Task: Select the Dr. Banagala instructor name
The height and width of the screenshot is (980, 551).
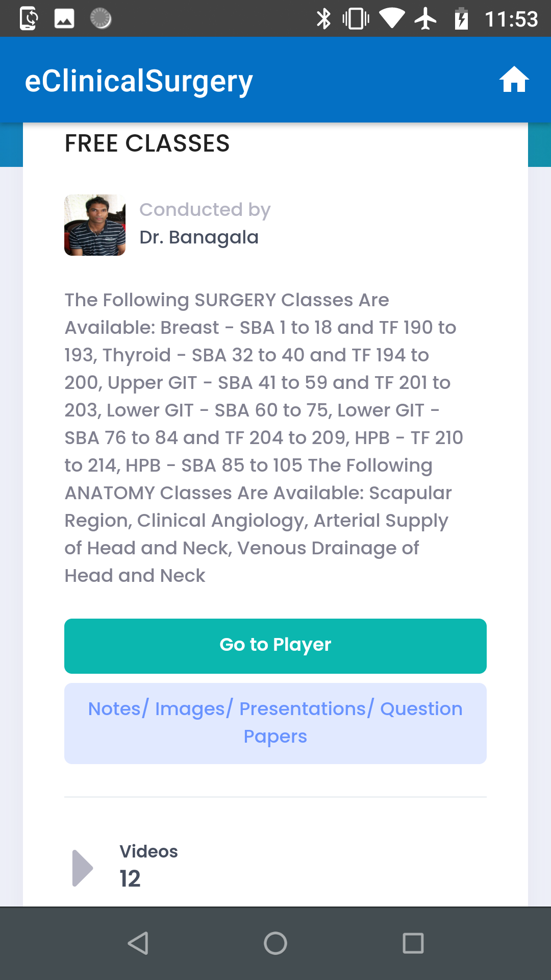Action: (199, 237)
